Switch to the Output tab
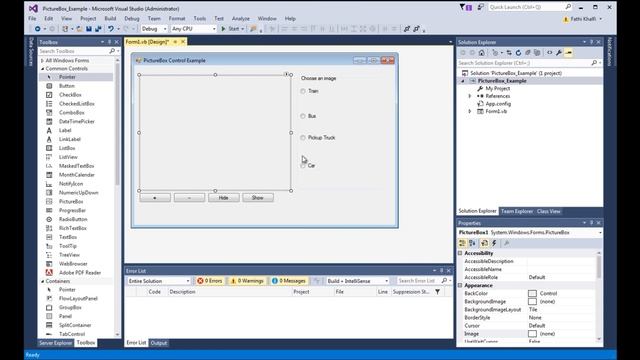640x360 pixels. pos(159,343)
